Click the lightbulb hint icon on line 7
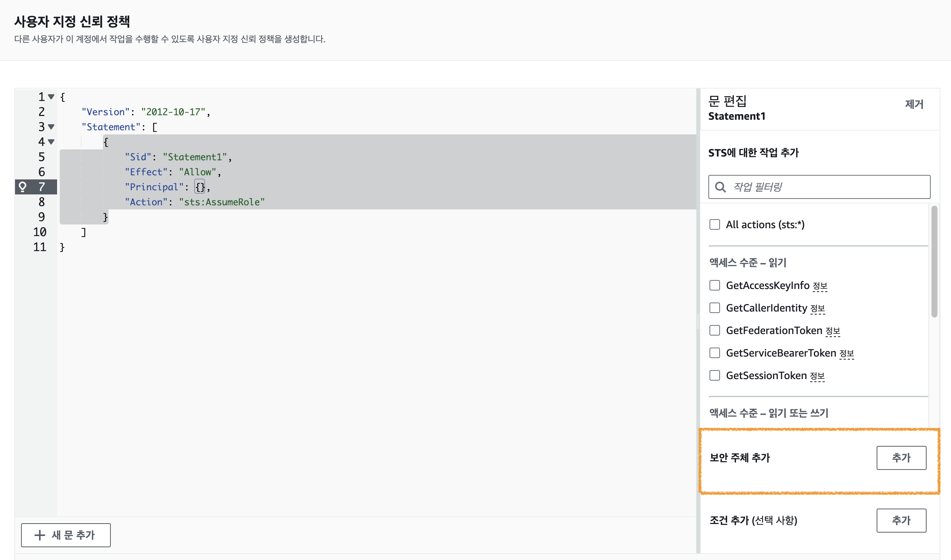The width and height of the screenshot is (951, 560). tap(23, 187)
